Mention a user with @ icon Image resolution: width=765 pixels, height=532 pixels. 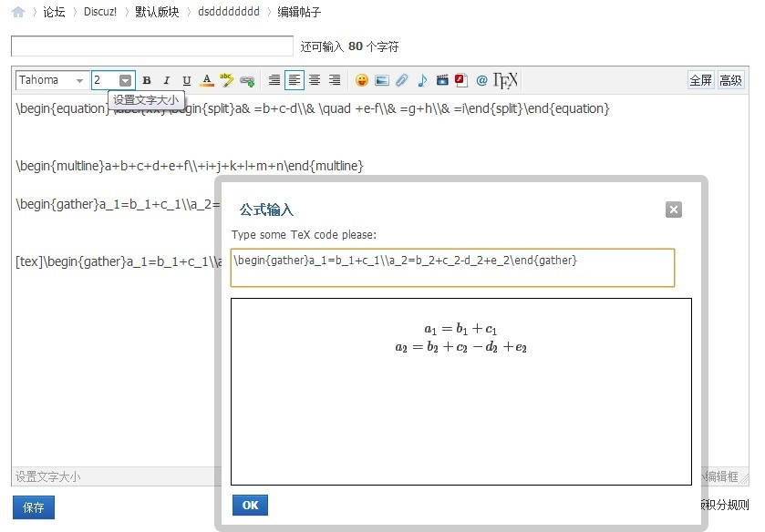tap(481, 80)
